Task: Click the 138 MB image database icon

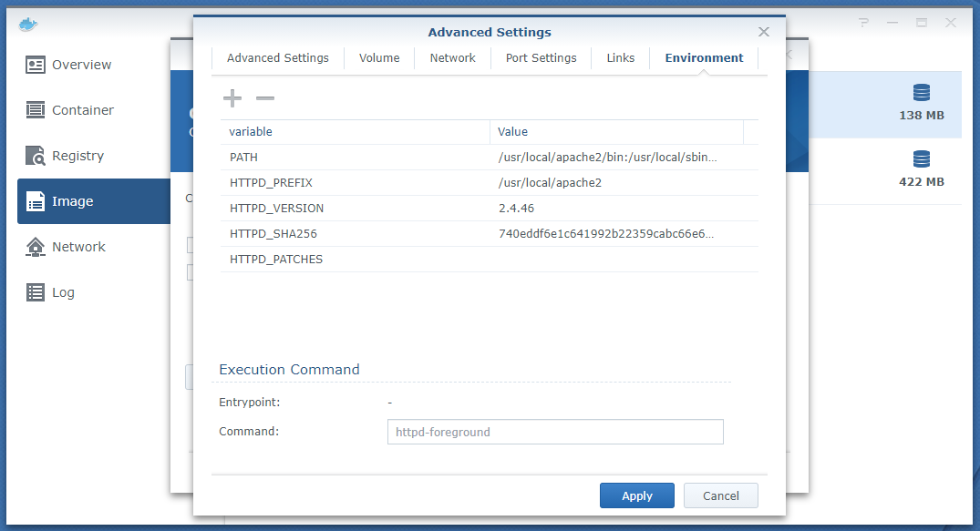Action: coord(921,93)
